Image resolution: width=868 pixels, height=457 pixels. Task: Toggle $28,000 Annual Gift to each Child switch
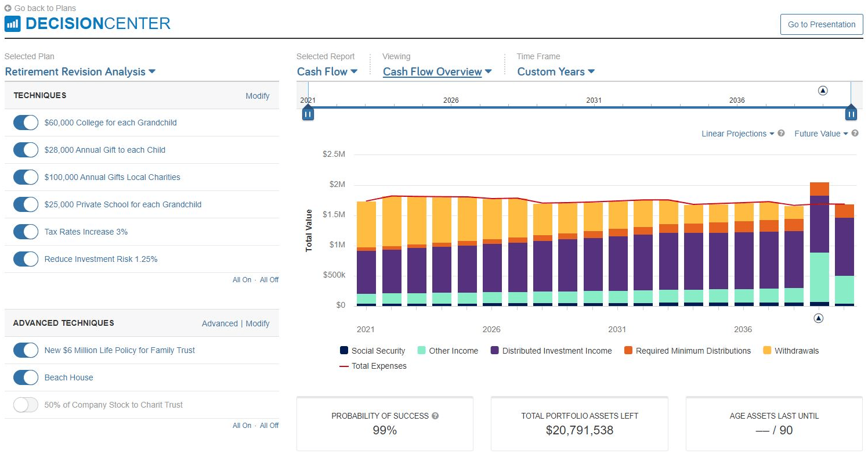[x=26, y=150]
